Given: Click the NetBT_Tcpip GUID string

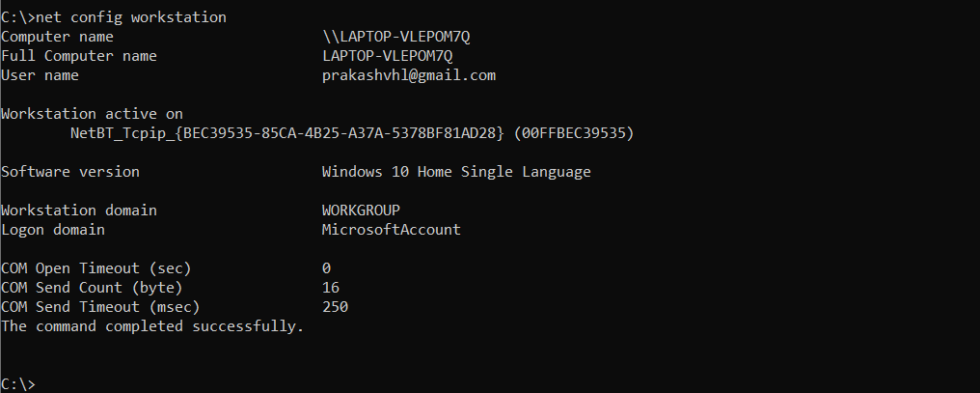Looking at the screenshot, I should 286,133.
